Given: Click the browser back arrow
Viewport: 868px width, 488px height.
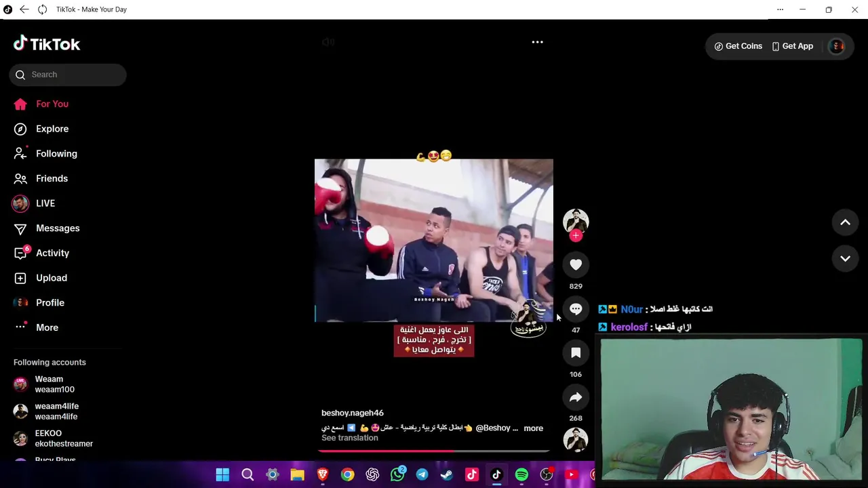Looking at the screenshot, I should pyautogui.click(x=24, y=9).
